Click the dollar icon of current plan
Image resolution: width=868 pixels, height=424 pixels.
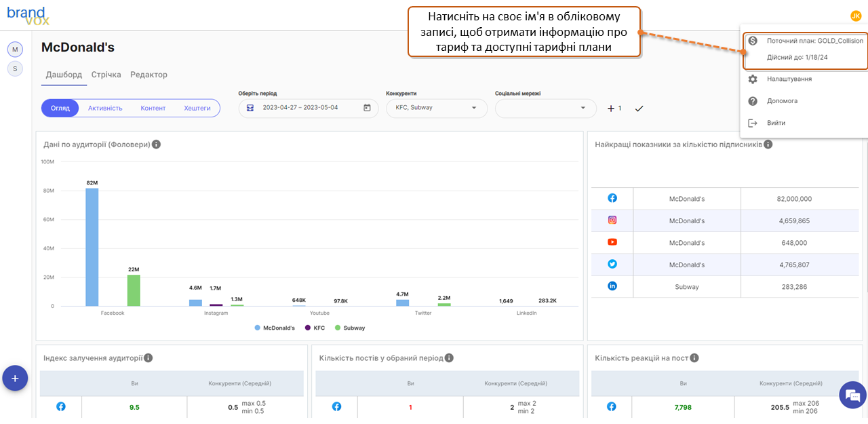[753, 41]
